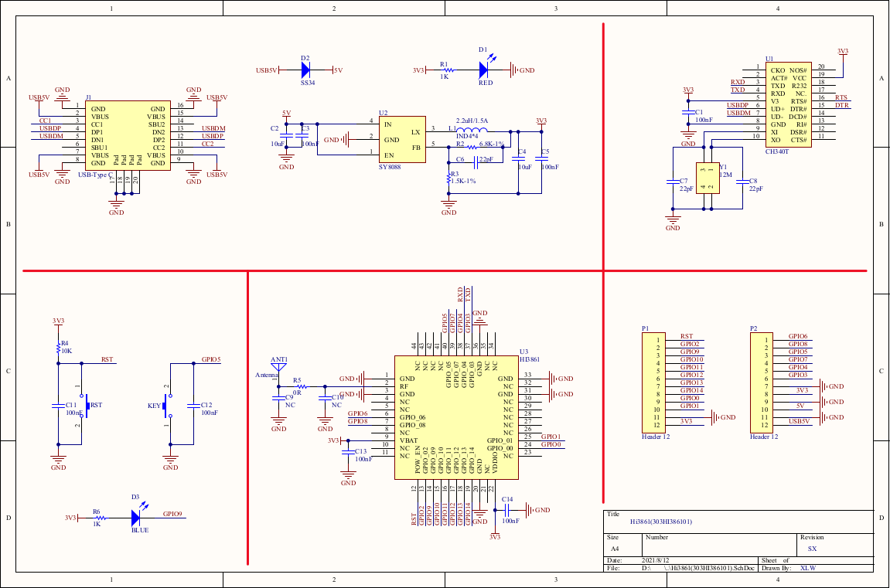Select the R5 0R resistor near antenna

[301, 386]
